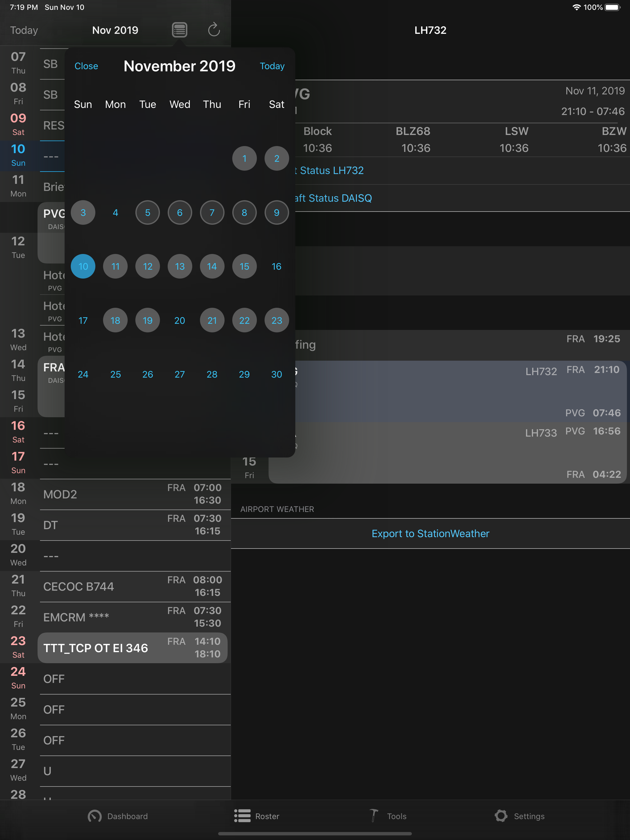Select November 18 in the calendar
Viewport: 630px width, 840px height.
click(116, 320)
